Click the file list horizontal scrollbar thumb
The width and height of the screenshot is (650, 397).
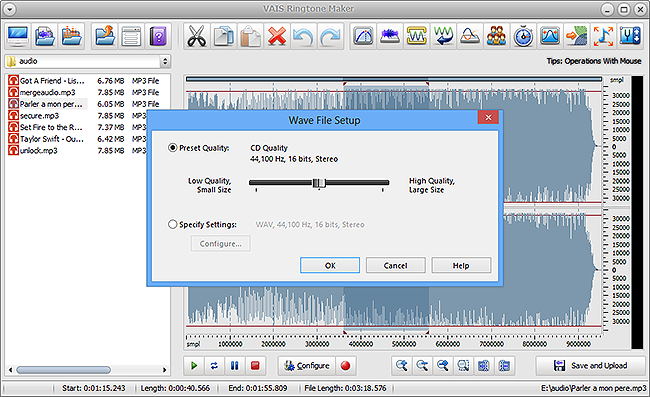(63, 370)
